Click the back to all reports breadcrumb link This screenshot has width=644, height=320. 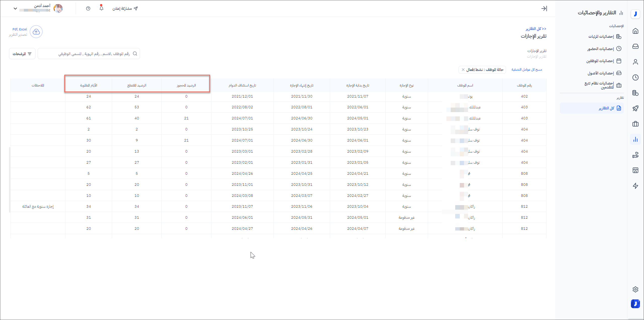point(536,29)
